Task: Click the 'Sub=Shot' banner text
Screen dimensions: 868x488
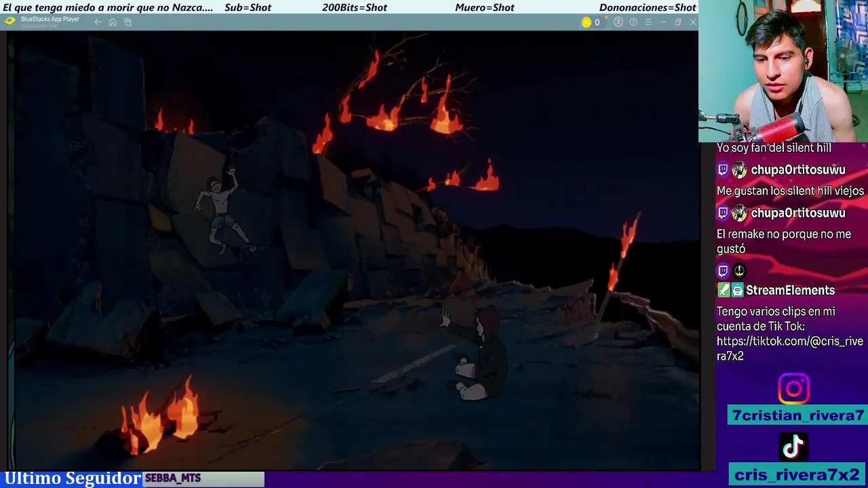Action: (248, 7)
